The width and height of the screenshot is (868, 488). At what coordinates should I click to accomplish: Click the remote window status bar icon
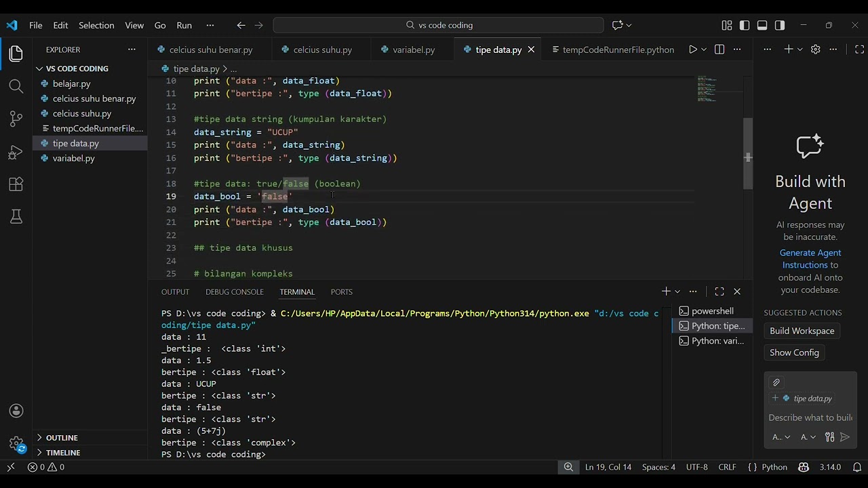[x=10, y=467]
